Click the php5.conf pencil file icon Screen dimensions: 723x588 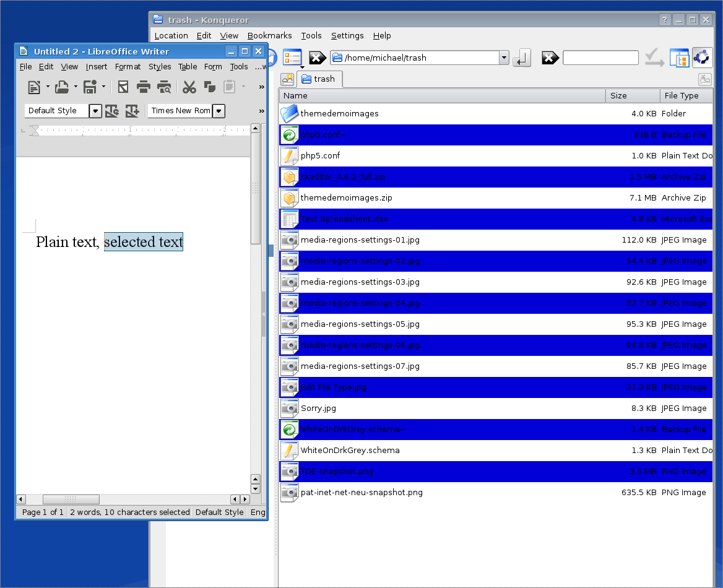click(289, 156)
